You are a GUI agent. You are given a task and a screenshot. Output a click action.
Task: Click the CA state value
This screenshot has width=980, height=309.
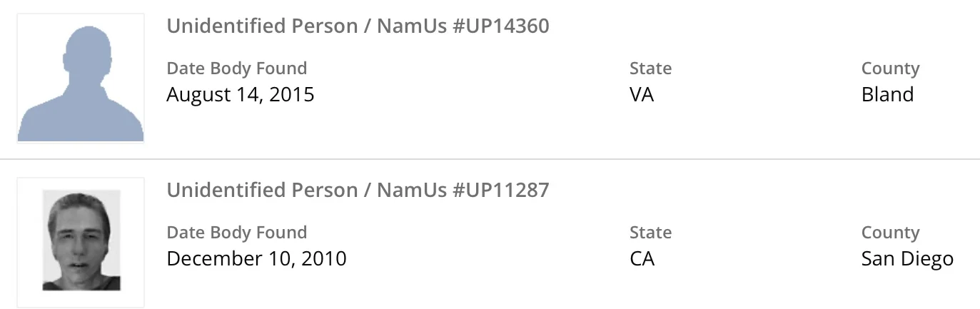point(642,258)
